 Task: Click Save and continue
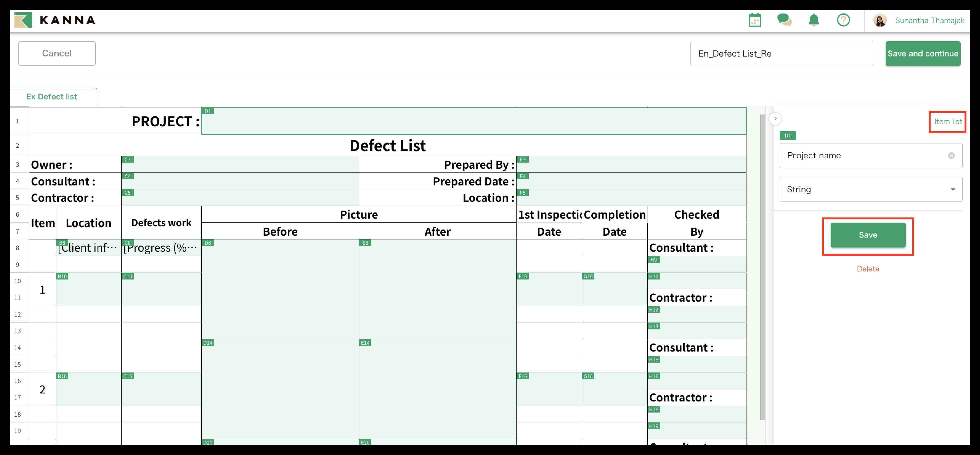tap(922, 54)
